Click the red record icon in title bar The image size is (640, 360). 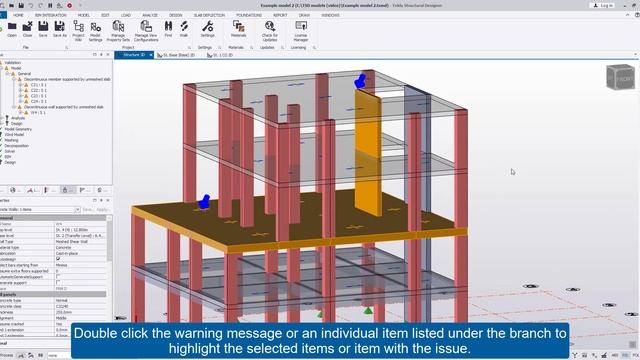[x=69, y=5]
